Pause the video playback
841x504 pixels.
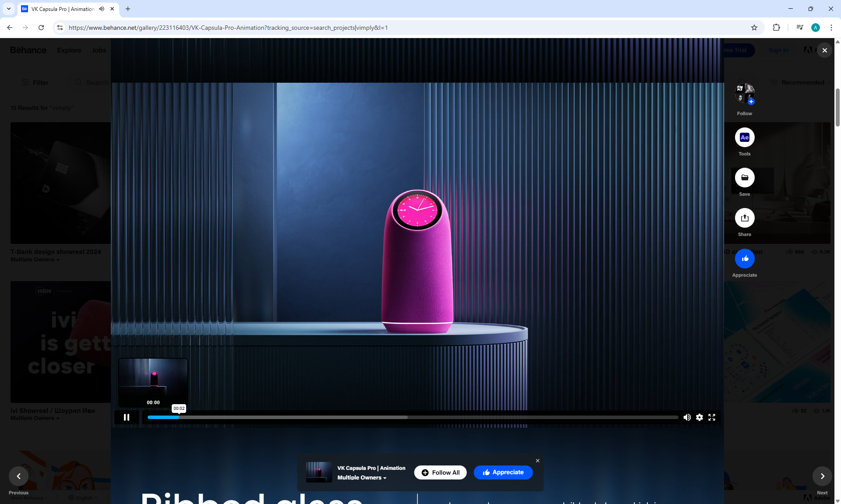127,417
